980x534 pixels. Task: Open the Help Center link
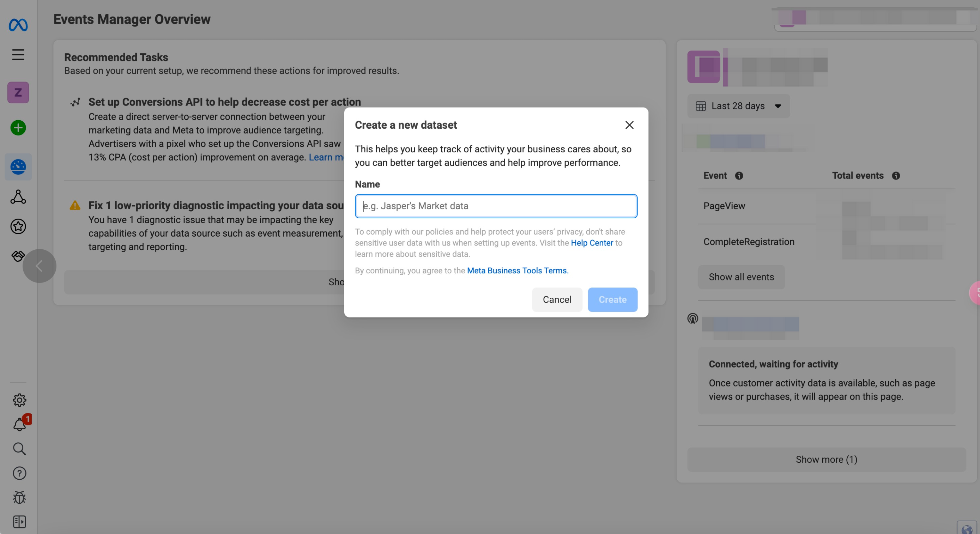tap(592, 243)
